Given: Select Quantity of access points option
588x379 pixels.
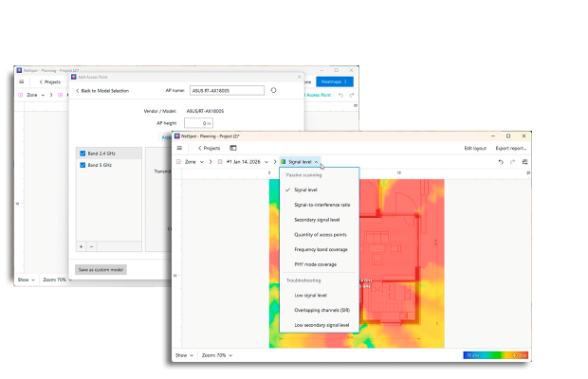Looking at the screenshot, I should (320, 234).
